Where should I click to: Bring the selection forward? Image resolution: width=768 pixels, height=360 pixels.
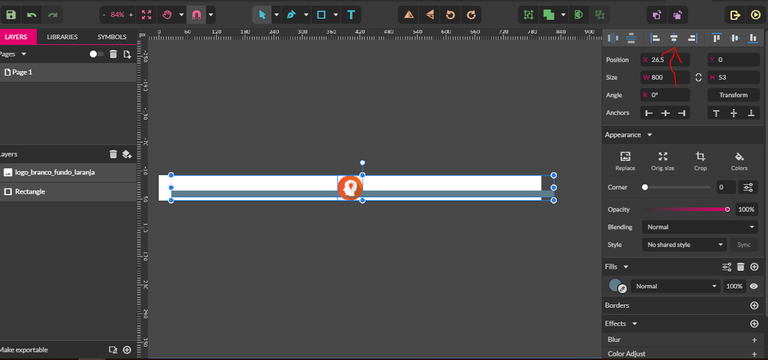pos(657,15)
